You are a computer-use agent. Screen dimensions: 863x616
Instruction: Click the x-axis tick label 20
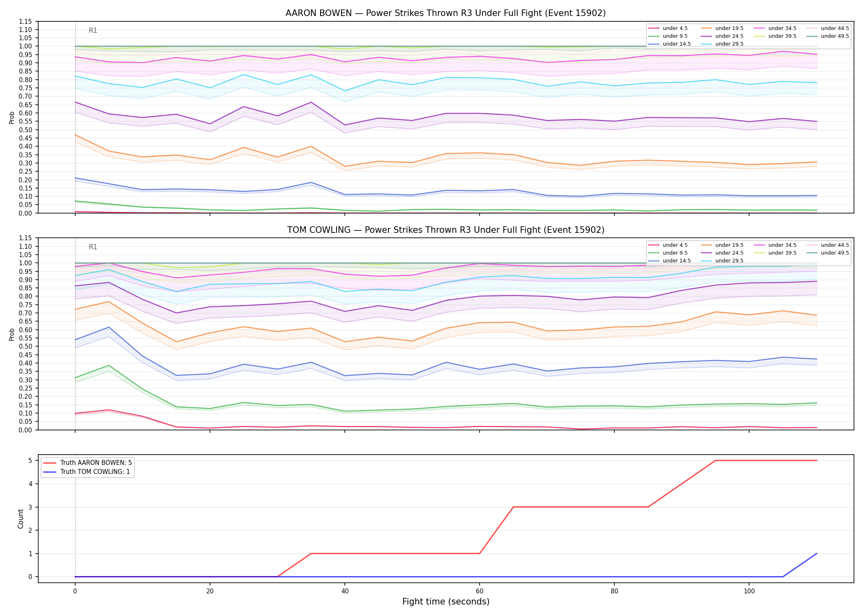tap(210, 591)
